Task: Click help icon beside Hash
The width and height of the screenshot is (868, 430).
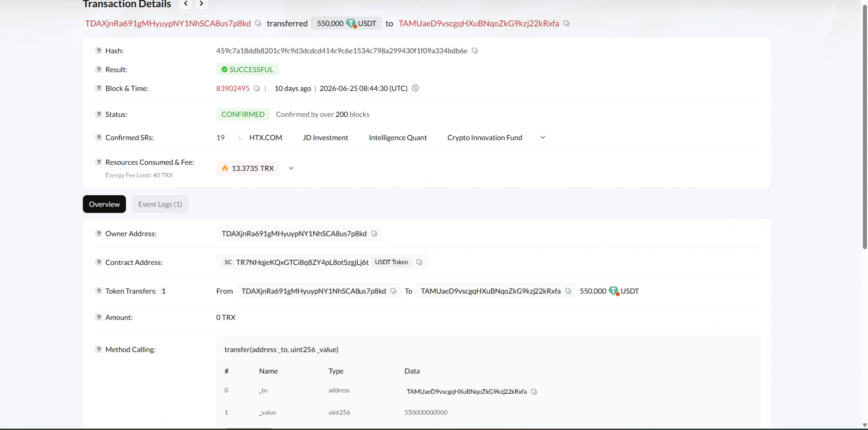Action: point(98,51)
